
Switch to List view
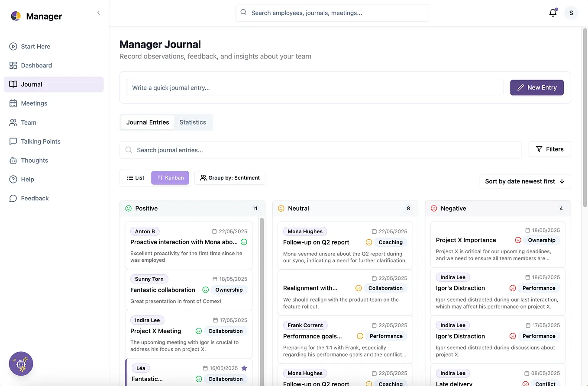click(x=136, y=177)
